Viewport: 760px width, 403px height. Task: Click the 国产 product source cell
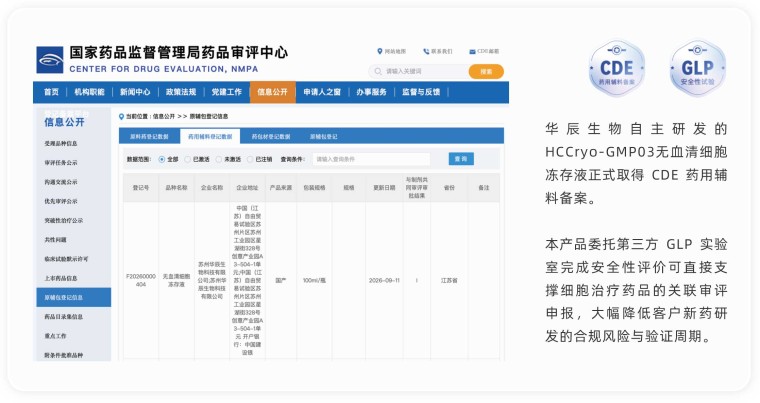pyautogui.click(x=281, y=280)
